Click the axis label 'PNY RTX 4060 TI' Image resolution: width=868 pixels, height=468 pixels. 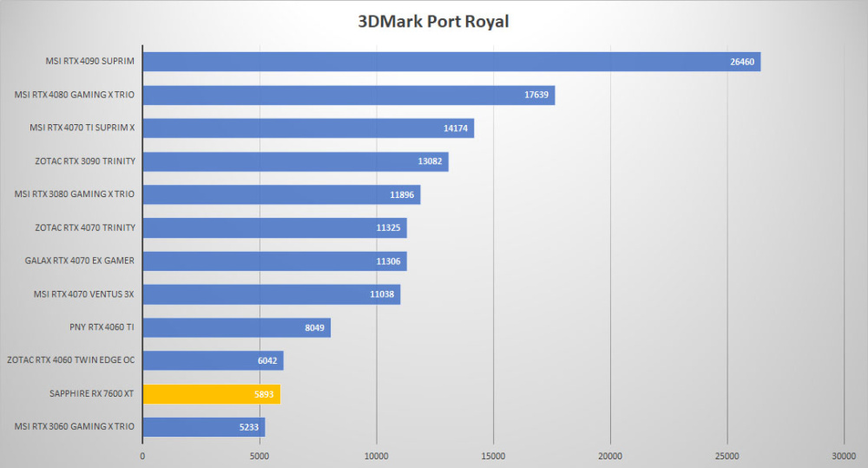[x=102, y=326]
